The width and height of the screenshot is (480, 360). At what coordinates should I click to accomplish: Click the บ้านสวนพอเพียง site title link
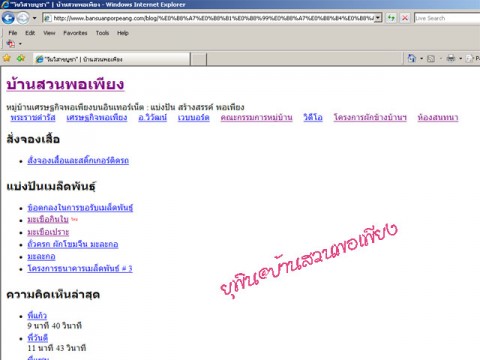(x=65, y=84)
